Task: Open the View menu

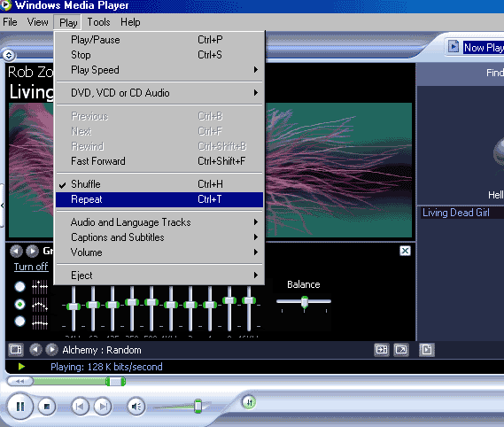Action: 37,22
